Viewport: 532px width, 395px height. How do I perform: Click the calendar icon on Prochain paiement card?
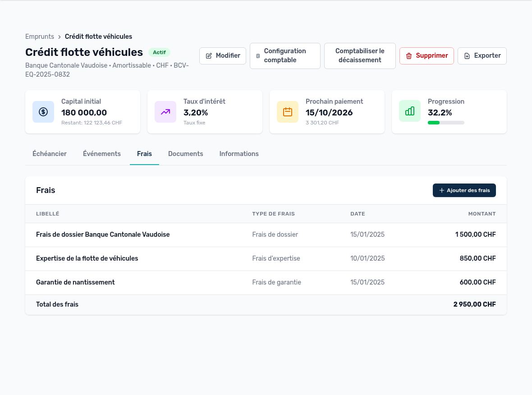(287, 112)
